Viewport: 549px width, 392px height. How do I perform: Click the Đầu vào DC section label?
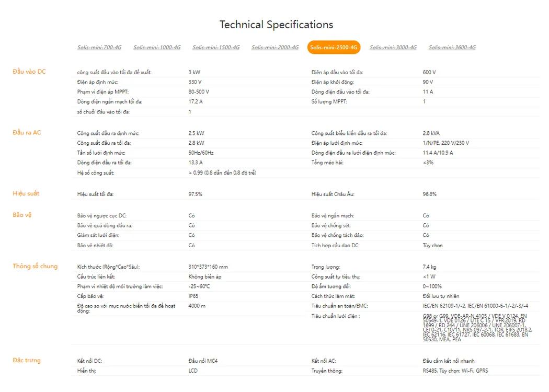(29, 71)
